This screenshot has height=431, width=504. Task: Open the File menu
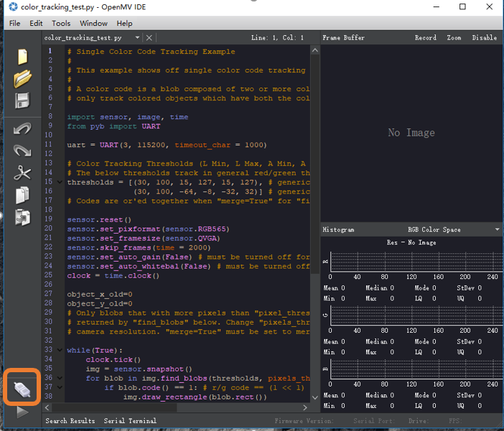tap(15, 24)
